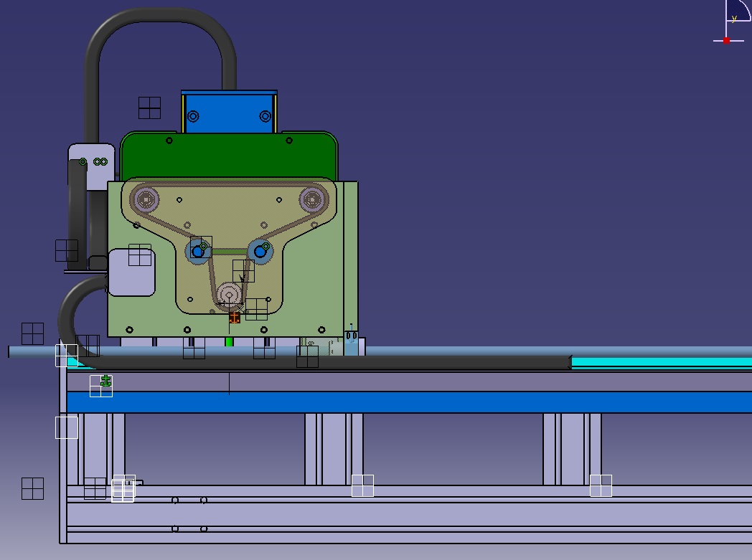Viewport: 752px width, 560px height.
Task: Click the top-left belt pulley
Action: 146,198
